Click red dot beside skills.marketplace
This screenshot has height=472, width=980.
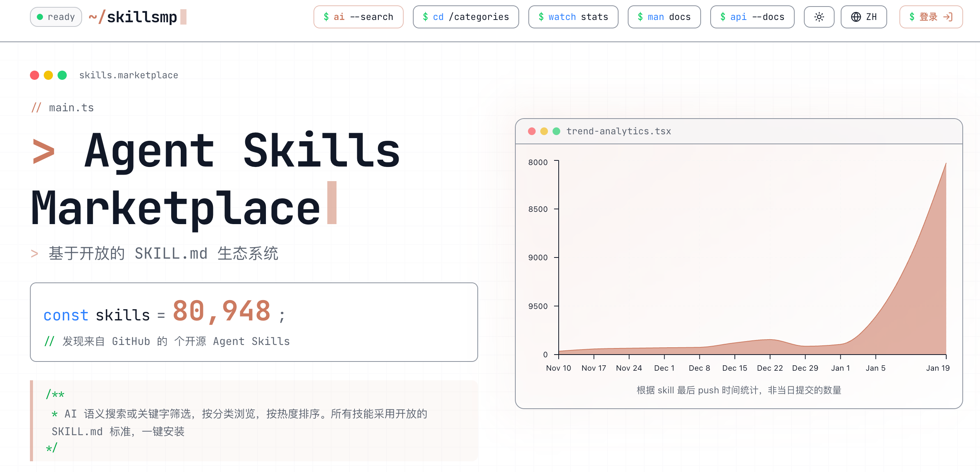click(35, 75)
